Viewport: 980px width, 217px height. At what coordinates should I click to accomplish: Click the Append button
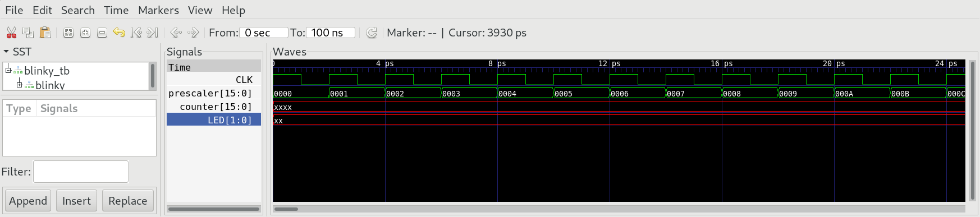[x=28, y=201]
